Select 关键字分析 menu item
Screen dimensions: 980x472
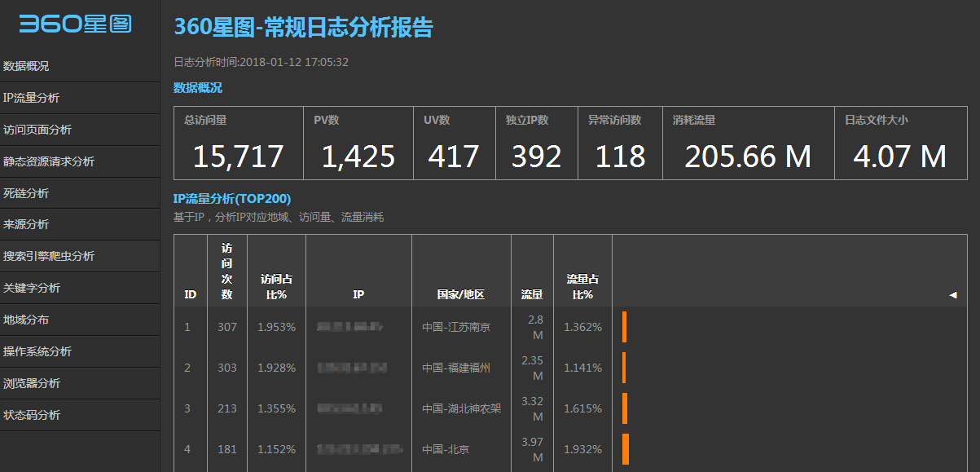[x=80, y=288]
